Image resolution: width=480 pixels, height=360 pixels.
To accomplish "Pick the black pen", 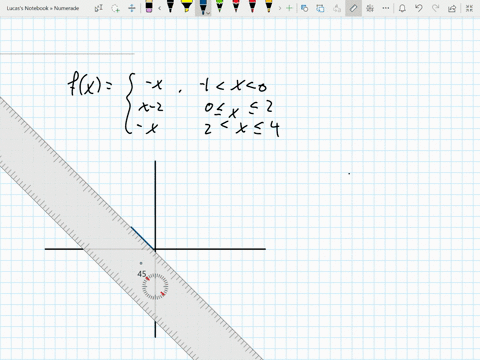I will pyautogui.click(x=170, y=7).
